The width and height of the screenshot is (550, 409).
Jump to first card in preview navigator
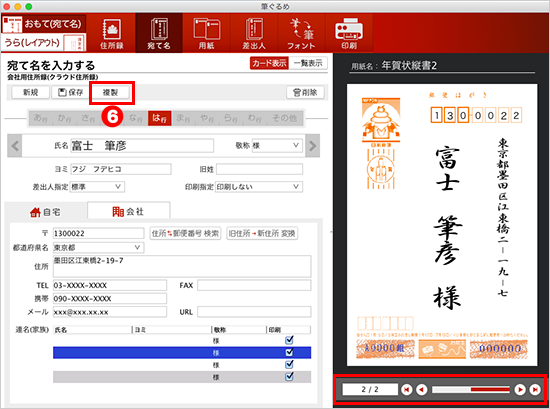[x=407, y=389]
